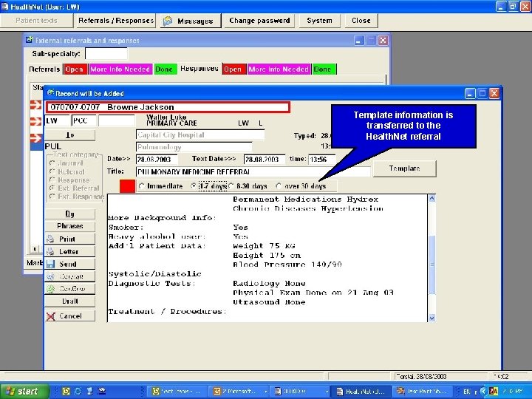The height and width of the screenshot is (399, 532).
Task: Click Close in the HealthNet top bar
Action: (x=361, y=21)
